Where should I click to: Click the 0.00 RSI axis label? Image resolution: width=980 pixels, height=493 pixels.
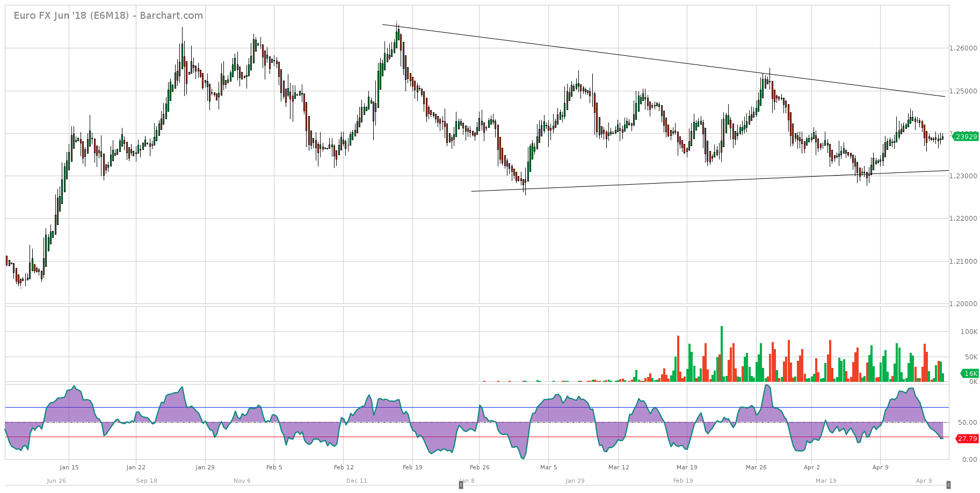click(x=969, y=460)
